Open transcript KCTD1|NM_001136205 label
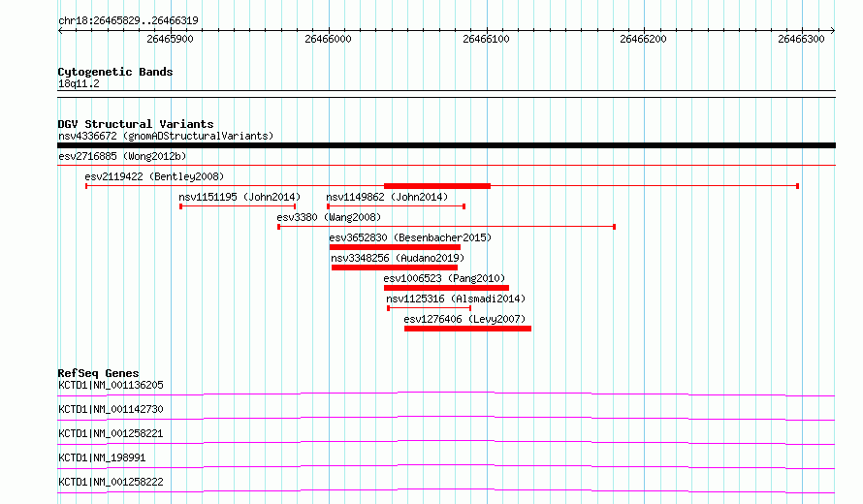Image resolution: width=863 pixels, height=504 pixels. pyautogui.click(x=111, y=385)
